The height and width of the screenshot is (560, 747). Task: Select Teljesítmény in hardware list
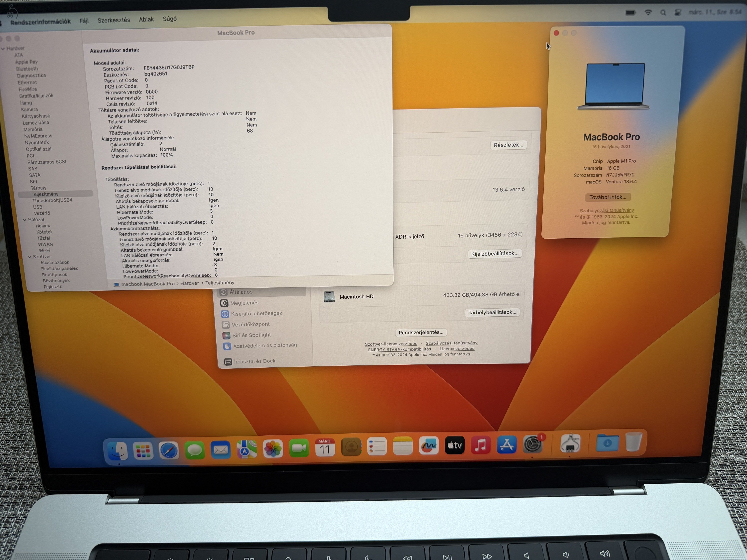pos(55,194)
